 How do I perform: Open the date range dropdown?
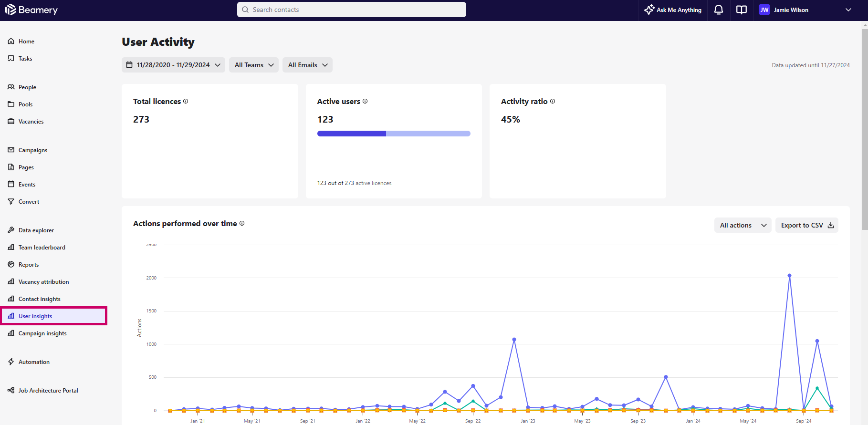(173, 65)
